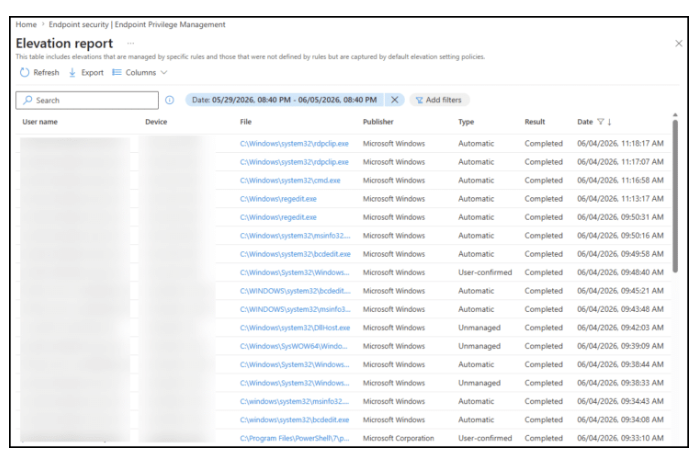Open the cmd.exe file link
699x466 pixels.
click(x=290, y=180)
